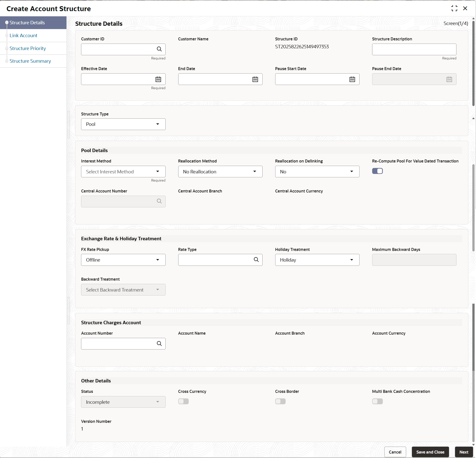Switch to the Link Account step
476x458 pixels.
pyautogui.click(x=23, y=35)
